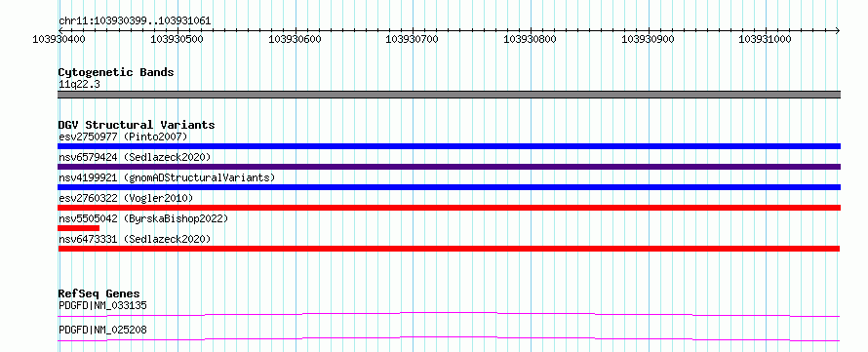Screen dimensions: 868x352
Task: Click the RefSeq Genes track heading
Action: coord(99,293)
